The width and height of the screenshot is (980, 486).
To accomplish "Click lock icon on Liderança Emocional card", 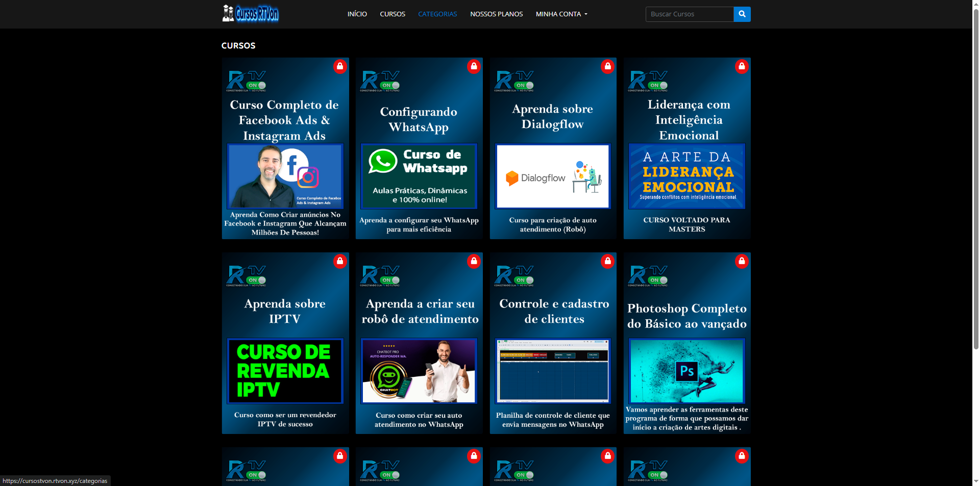I will 742,66.
